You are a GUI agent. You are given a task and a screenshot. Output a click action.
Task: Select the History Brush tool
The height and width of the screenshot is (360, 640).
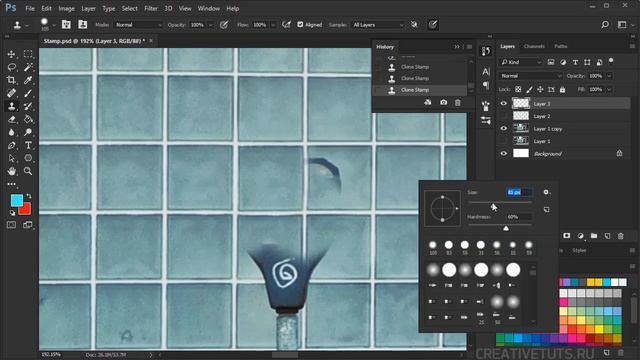tap(28, 107)
